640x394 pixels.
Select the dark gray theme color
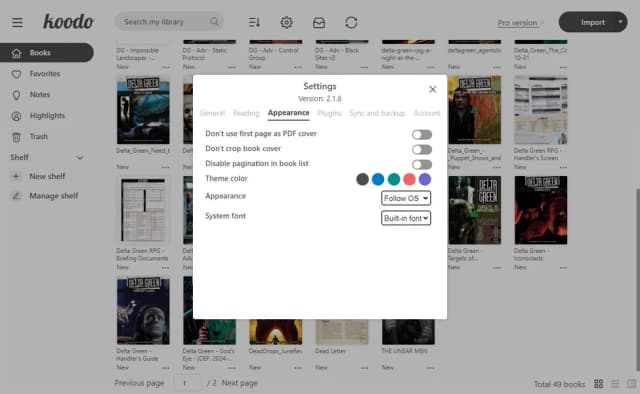(x=362, y=179)
